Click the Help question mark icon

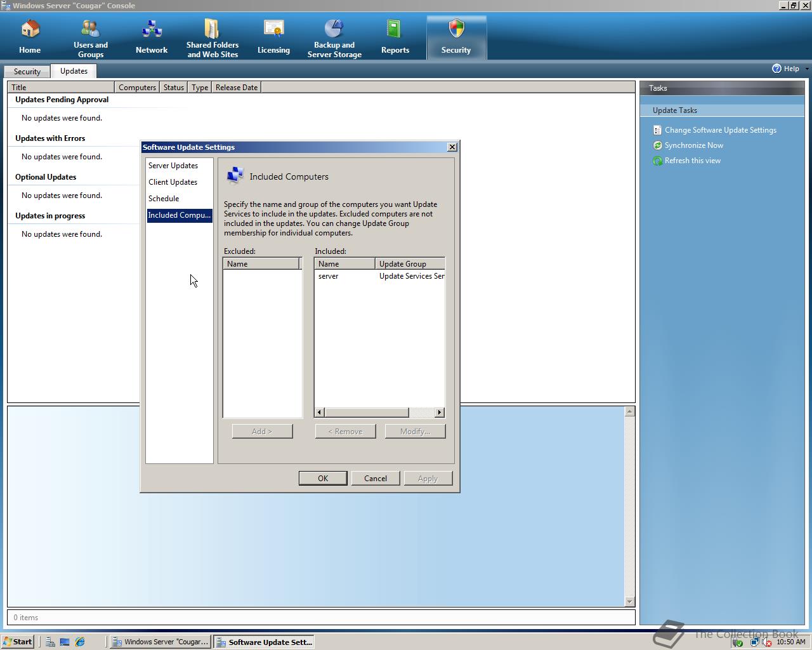pos(776,69)
